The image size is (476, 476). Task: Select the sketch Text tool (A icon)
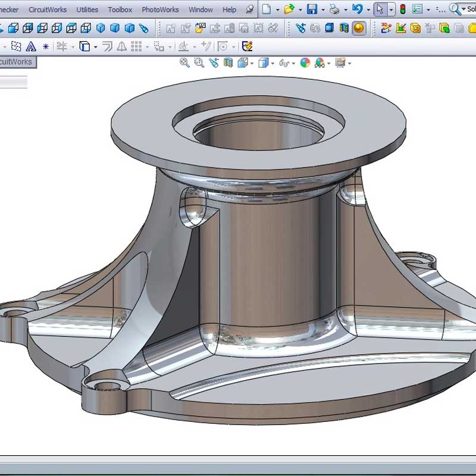point(30,46)
